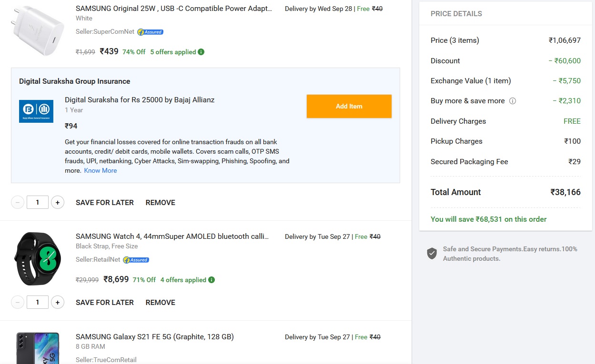Click the ₹100 pickup charges value
Screen dimensions: 595x364
(x=572, y=141)
